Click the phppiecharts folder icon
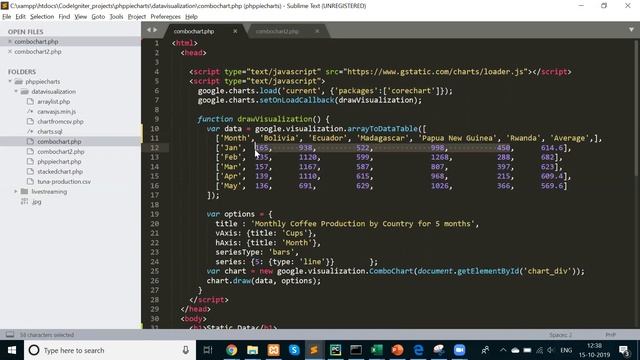 coord(18,82)
